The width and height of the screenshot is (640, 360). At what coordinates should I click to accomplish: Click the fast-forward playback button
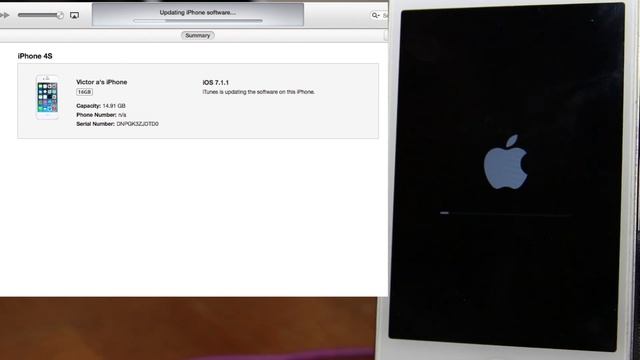tap(4, 15)
